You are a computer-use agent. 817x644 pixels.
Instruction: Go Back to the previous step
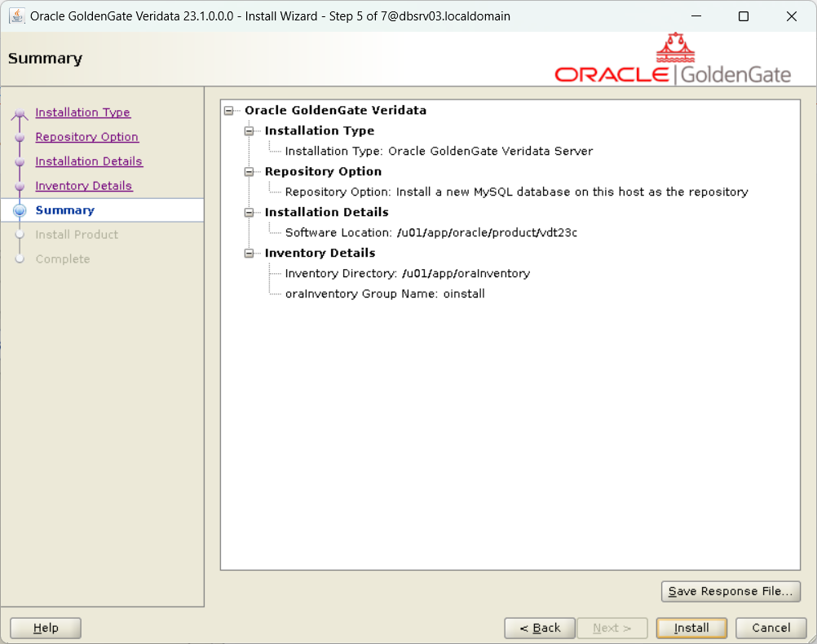(x=540, y=628)
